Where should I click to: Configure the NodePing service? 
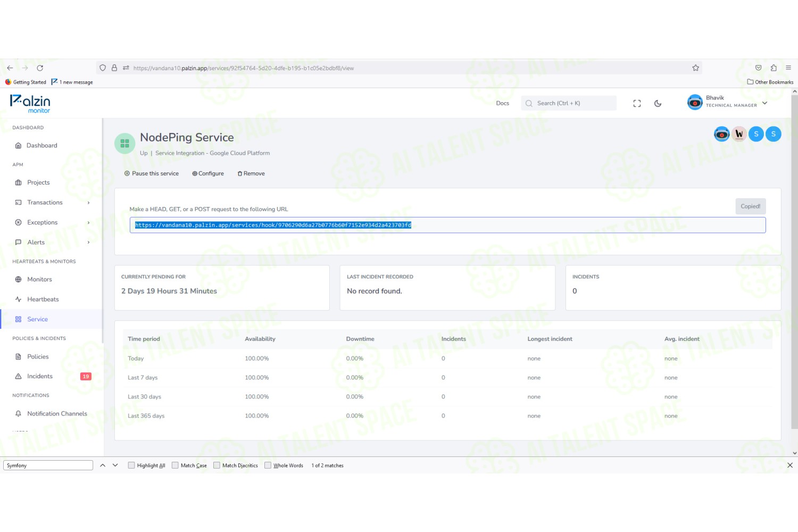click(x=208, y=173)
